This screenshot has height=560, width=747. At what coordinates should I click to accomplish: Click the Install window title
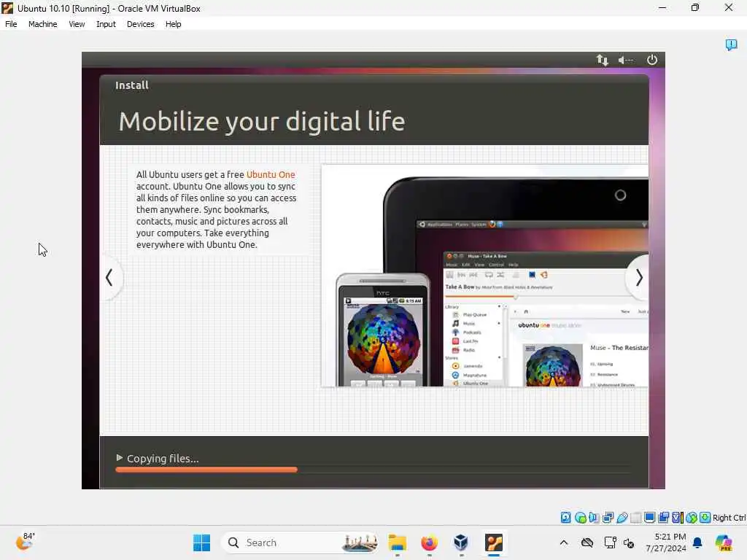(132, 85)
